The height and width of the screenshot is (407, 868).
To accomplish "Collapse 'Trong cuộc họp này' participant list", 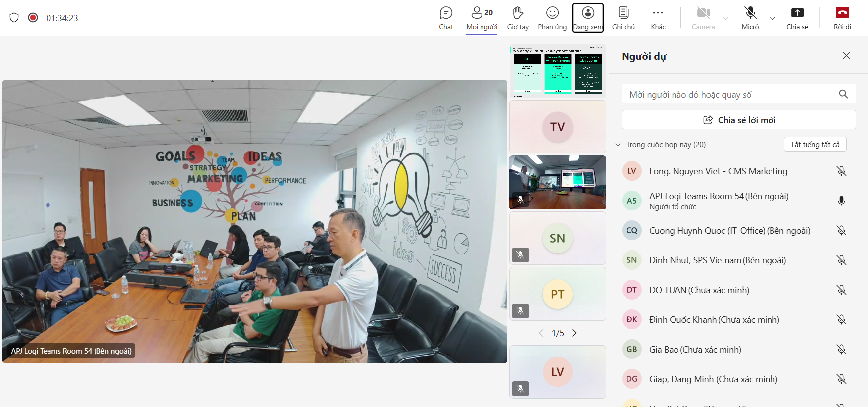I will click(x=618, y=145).
